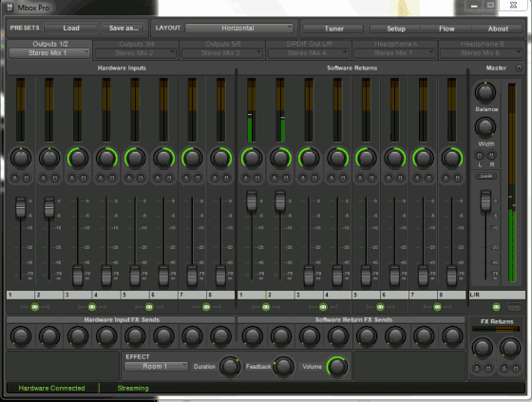This screenshot has width=532, height=402.
Task: Click the Load presets button
Action: 71,29
